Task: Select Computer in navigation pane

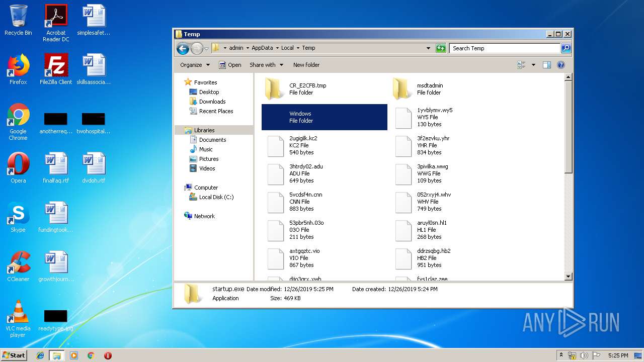Action: pyautogui.click(x=206, y=188)
